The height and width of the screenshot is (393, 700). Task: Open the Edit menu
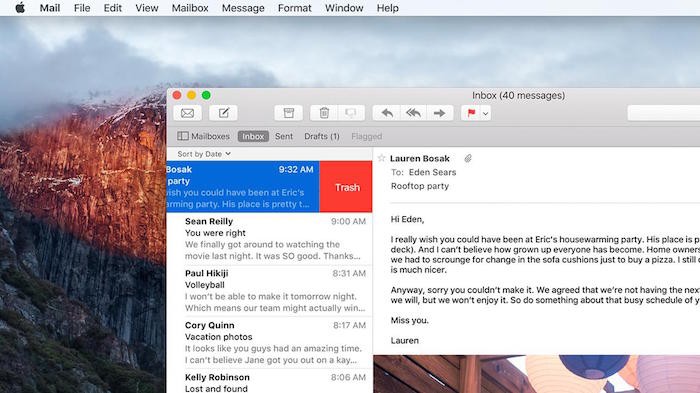112,8
